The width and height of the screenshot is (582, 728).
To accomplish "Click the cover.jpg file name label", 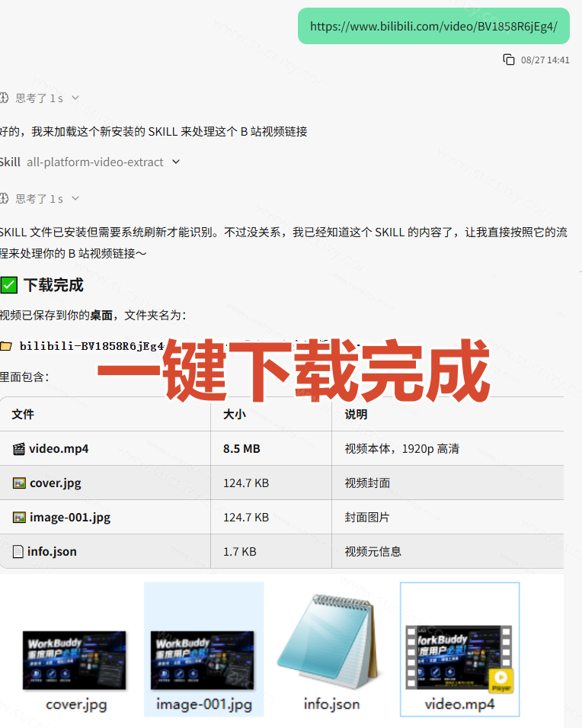I will [x=76, y=704].
